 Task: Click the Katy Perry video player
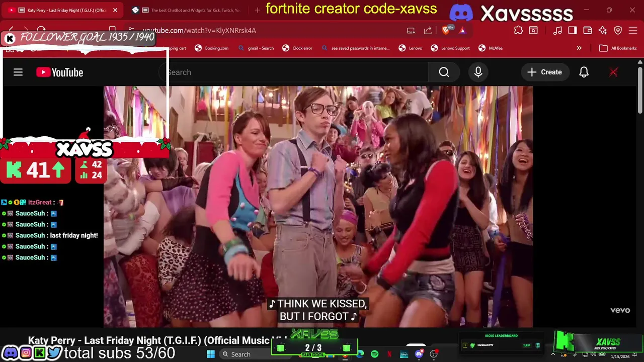[318, 207]
